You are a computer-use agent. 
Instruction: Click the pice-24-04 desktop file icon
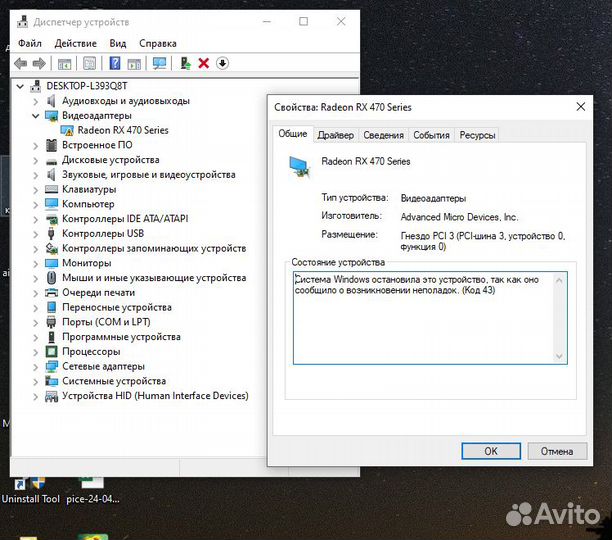click(93, 483)
